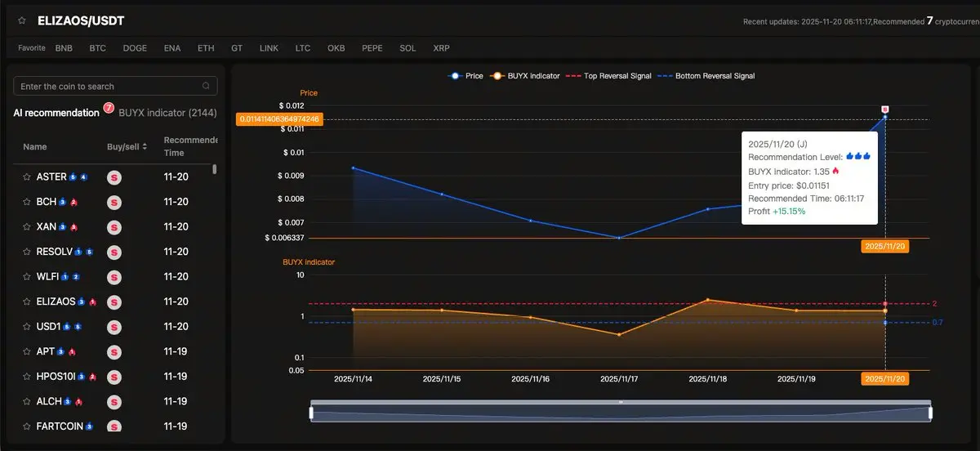Favorite BCH using its row star
The height and width of the screenshot is (451, 980).
tap(27, 202)
